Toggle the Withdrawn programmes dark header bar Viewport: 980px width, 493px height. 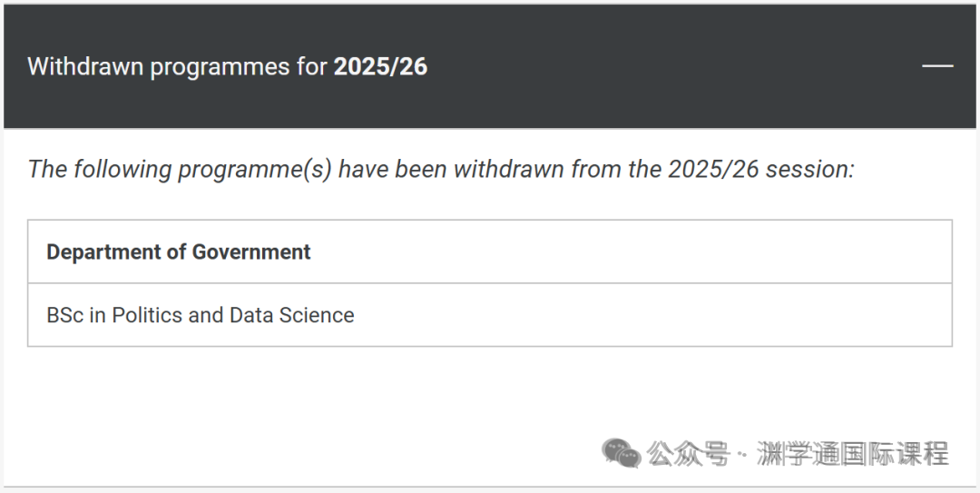pos(490,66)
